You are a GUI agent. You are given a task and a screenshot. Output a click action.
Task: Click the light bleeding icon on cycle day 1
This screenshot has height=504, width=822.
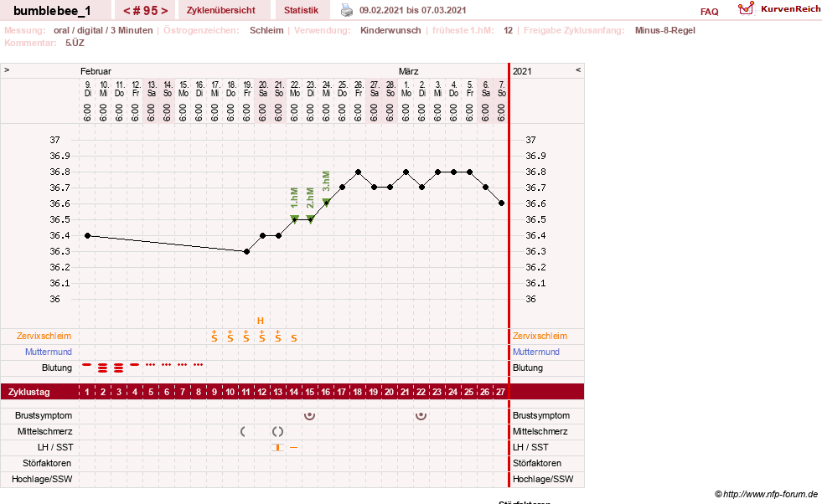click(87, 365)
